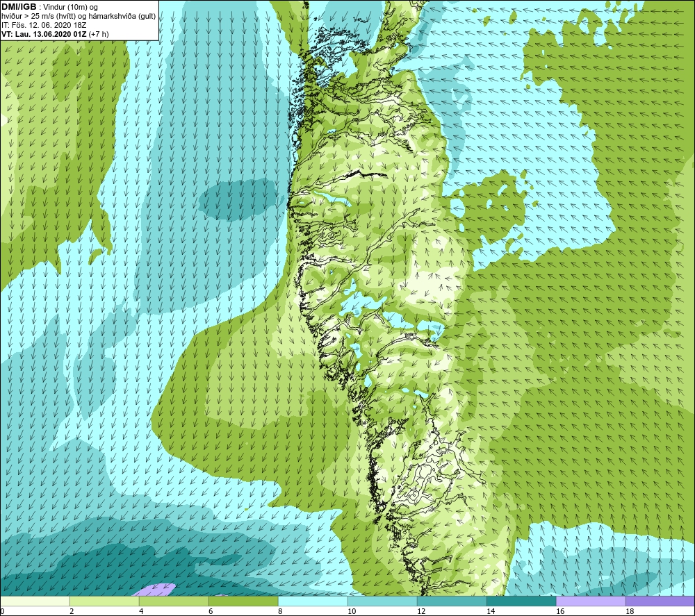The width and height of the screenshot is (695, 616).
Task: Click the legend value '0'
Action: pos(2,611)
